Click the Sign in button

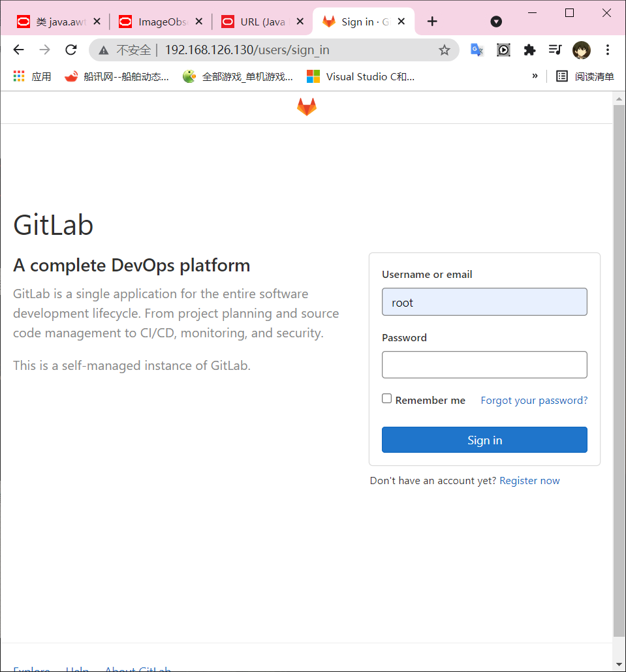pyautogui.click(x=484, y=440)
